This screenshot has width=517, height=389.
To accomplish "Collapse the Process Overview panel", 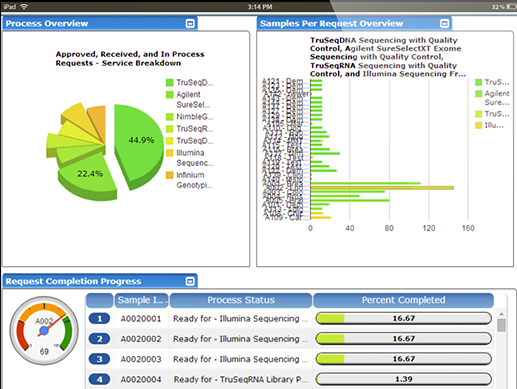I will pos(190,24).
